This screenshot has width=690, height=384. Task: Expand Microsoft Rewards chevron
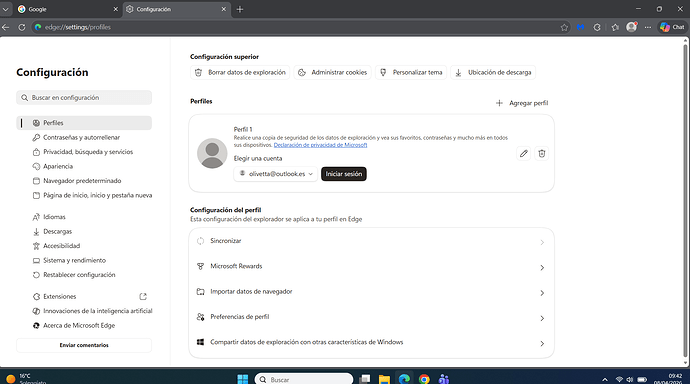point(542,267)
